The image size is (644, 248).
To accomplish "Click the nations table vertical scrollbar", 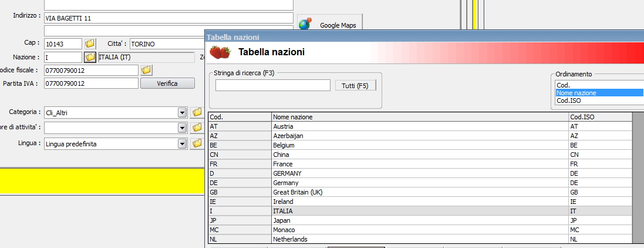I will [638, 177].
